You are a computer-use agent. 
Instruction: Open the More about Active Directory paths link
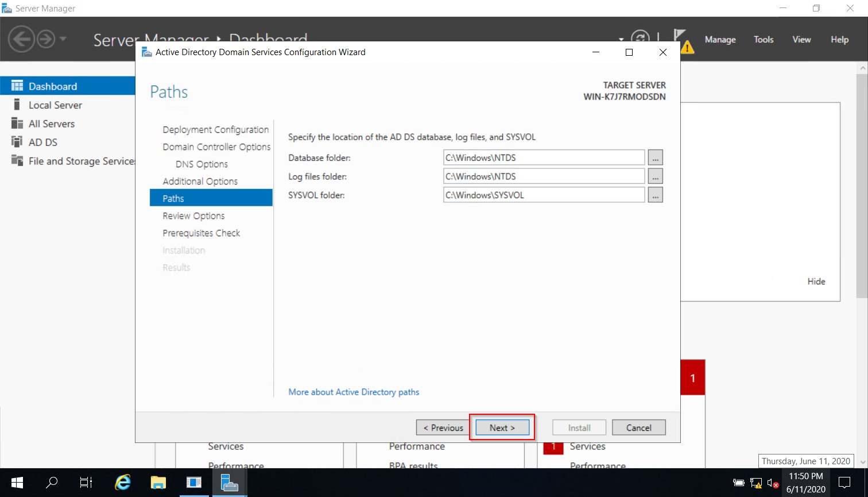354,392
